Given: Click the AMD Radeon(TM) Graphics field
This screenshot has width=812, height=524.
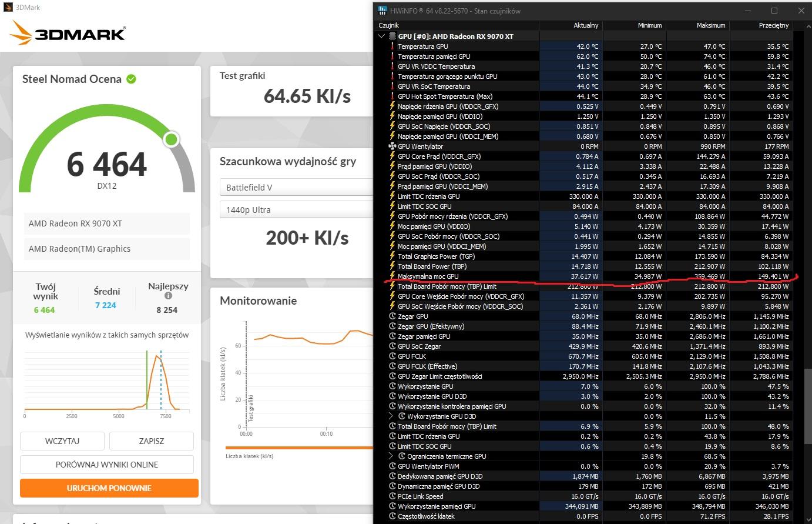Looking at the screenshot, I should [x=107, y=249].
